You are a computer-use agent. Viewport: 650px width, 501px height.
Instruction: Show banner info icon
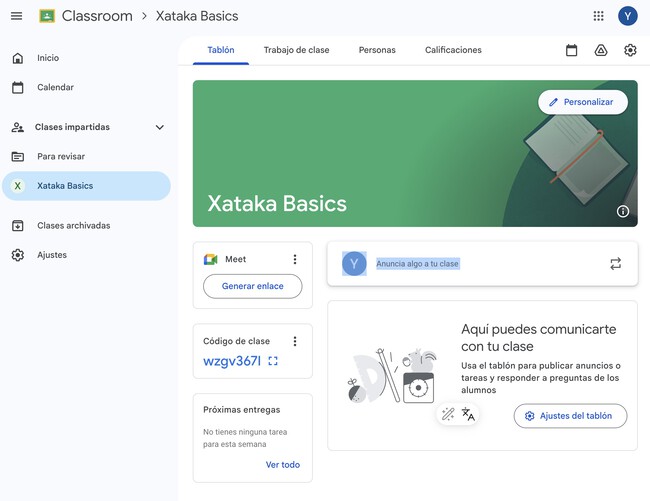coord(623,211)
